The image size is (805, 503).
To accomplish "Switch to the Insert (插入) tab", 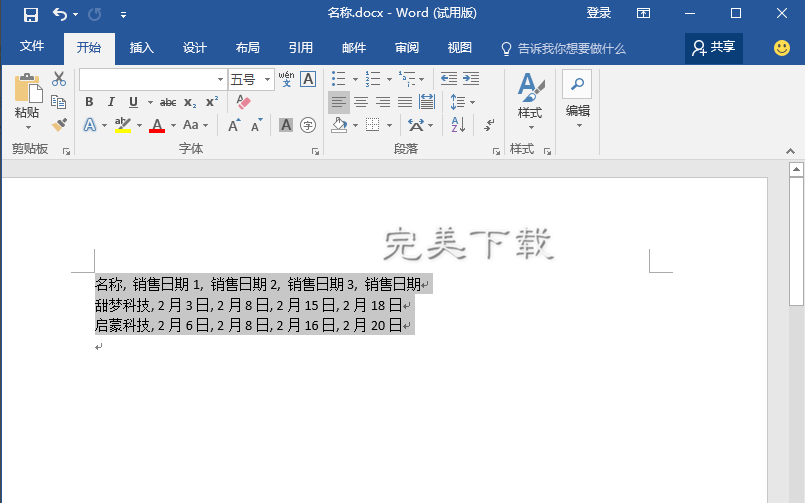I will click(142, 48).
